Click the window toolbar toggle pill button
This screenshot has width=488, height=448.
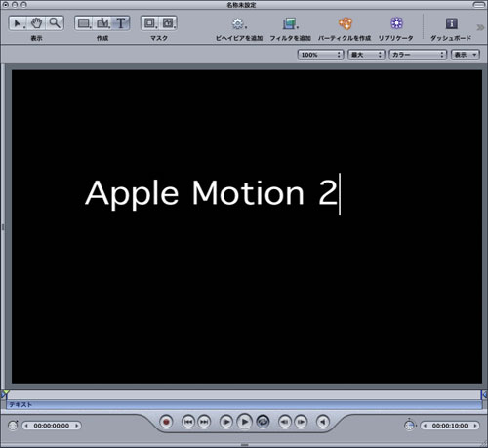pos(478,5)
